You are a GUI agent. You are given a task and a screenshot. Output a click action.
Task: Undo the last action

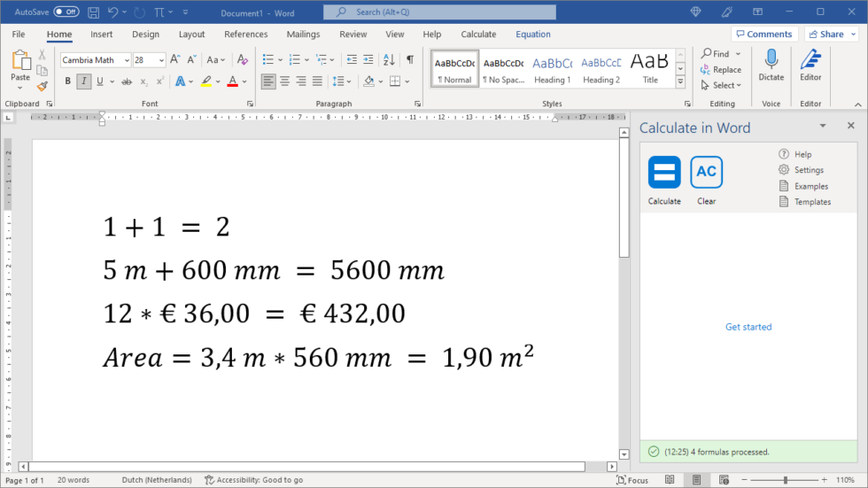(113, 12)
